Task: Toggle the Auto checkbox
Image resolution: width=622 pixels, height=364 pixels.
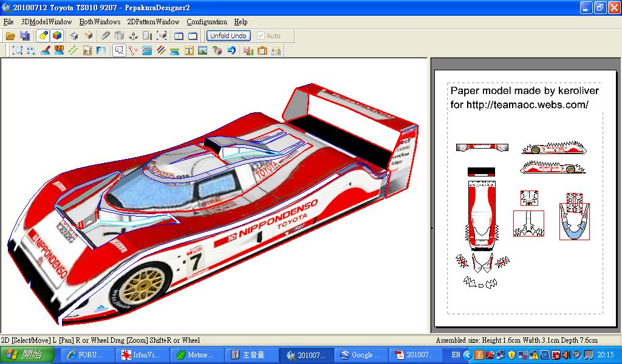Action: pyautogui.click(x=261, y=36)
